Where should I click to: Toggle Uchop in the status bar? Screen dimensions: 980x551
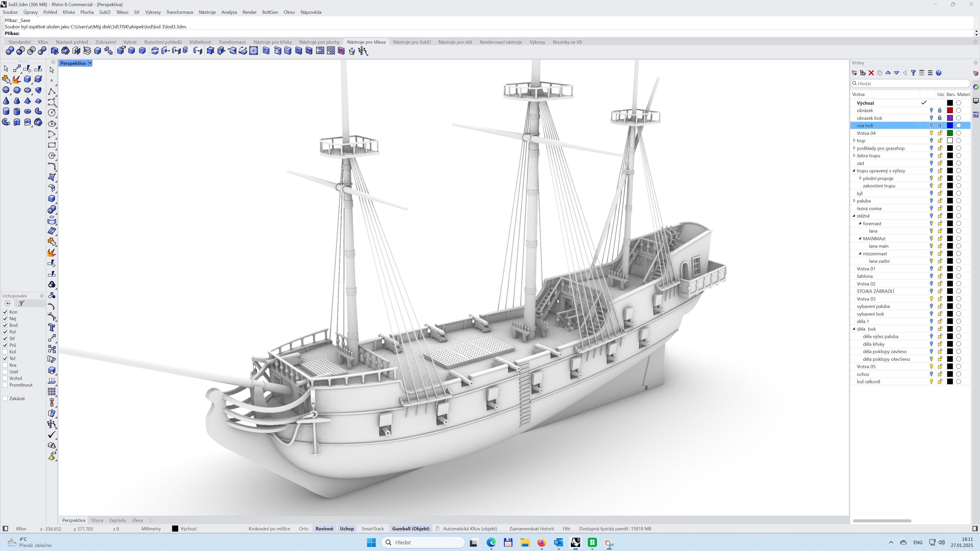[346, 529]
